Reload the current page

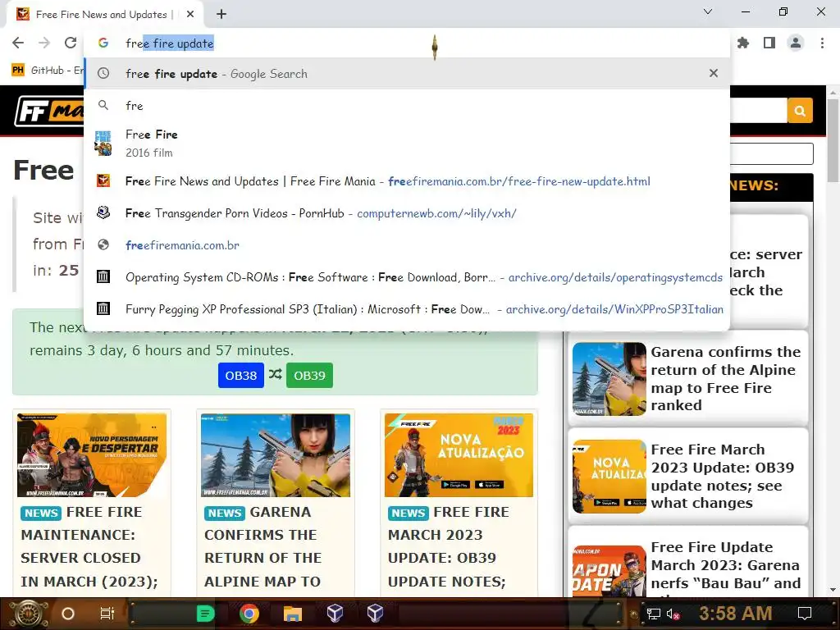[71, 43]
